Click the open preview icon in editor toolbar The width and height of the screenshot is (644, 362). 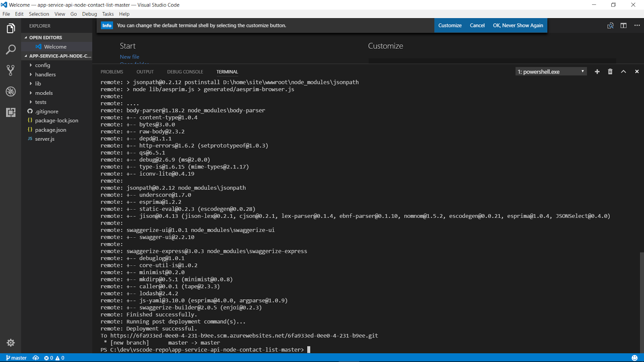(610, 25)
